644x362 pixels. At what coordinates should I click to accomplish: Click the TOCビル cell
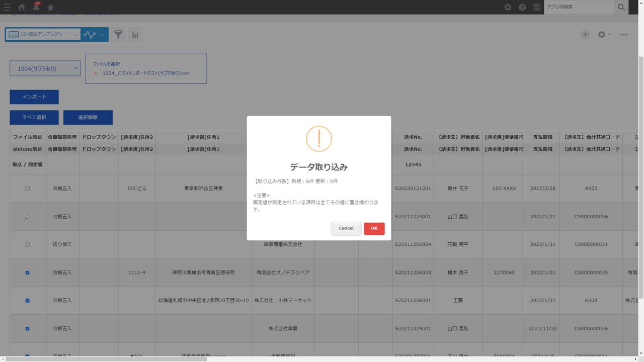point(137,189)
